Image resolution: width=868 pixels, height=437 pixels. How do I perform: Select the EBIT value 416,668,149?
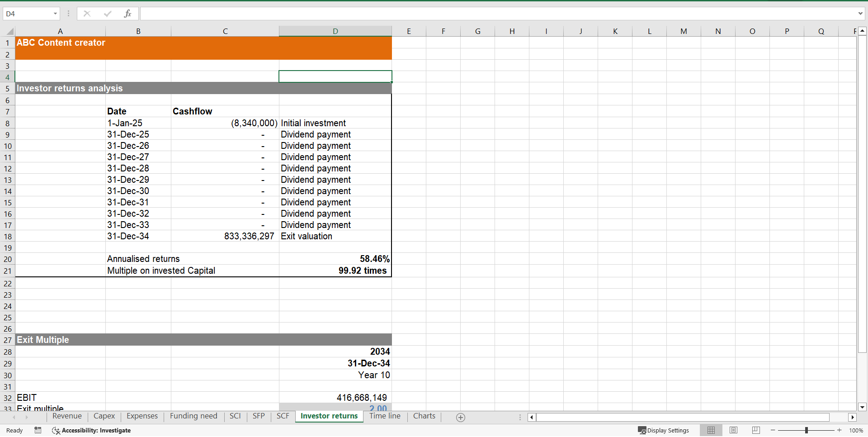(335, 398)
